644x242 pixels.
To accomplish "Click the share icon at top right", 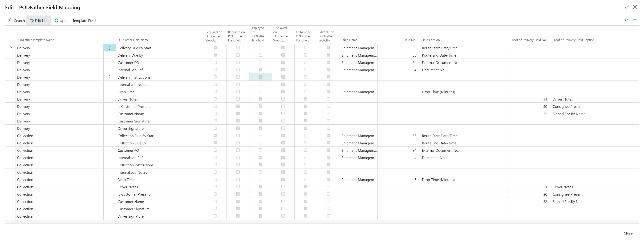I will [626, 21].
